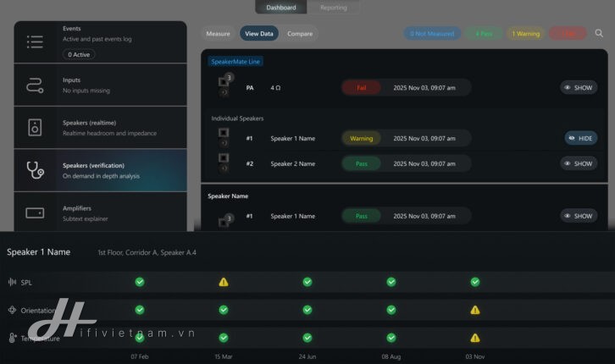This screenshot has height=364, width=615.
Task: Click the SPL warning icon for 15 Mar
Action: pos(224,282)
